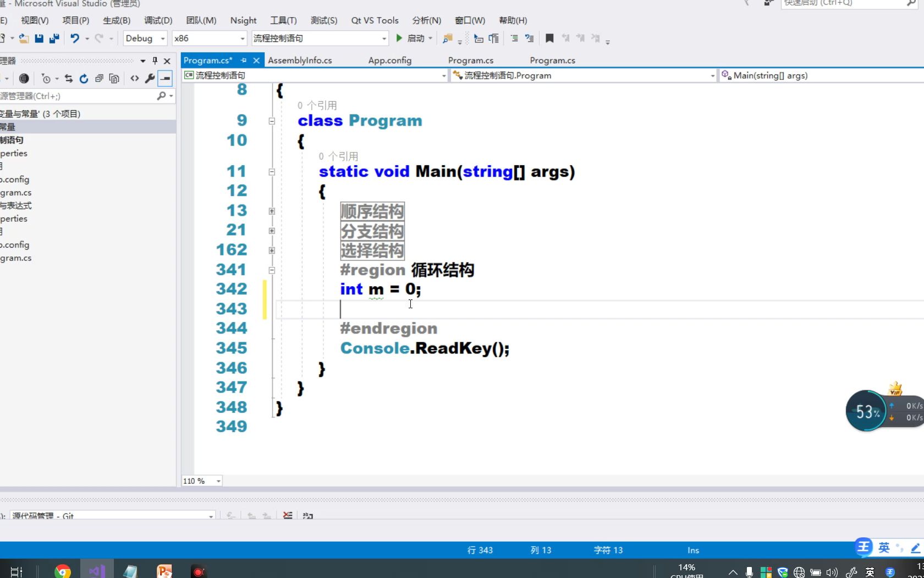Open the Qt VS Tools menu

coord(375,20)
